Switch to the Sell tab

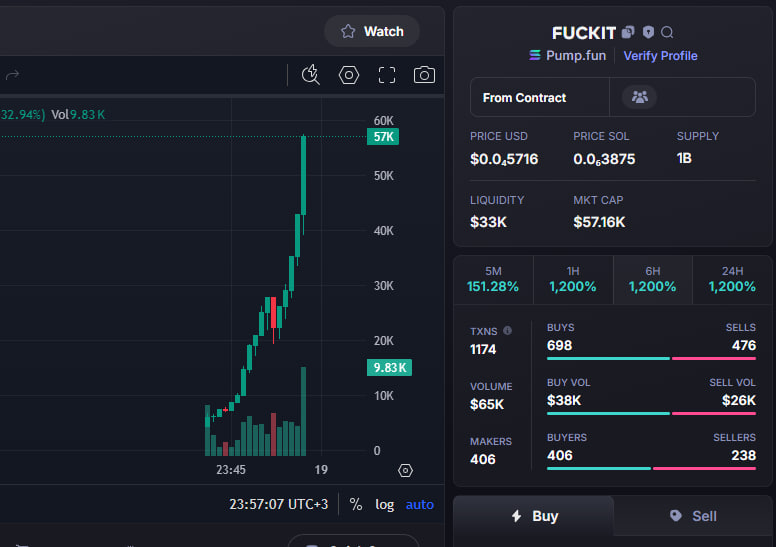coord(693,516)
